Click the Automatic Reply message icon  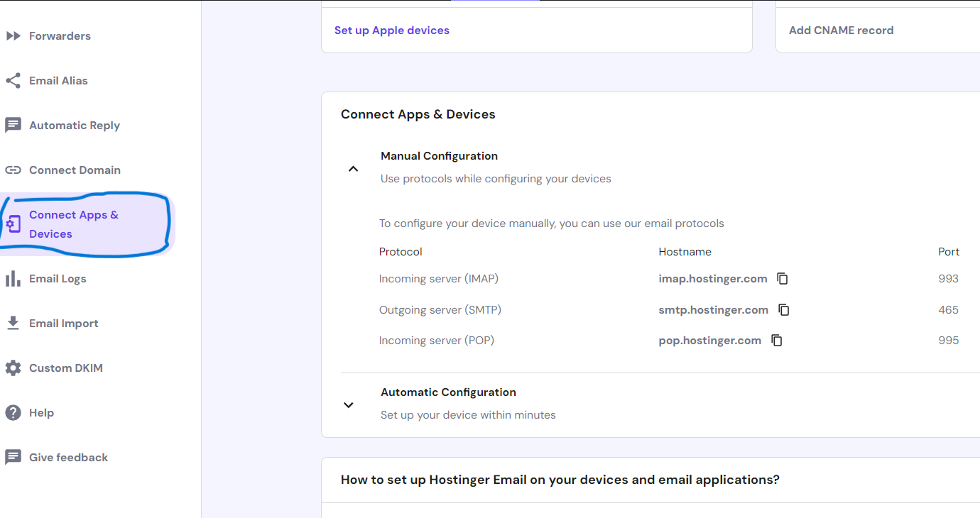coord(13,126)
